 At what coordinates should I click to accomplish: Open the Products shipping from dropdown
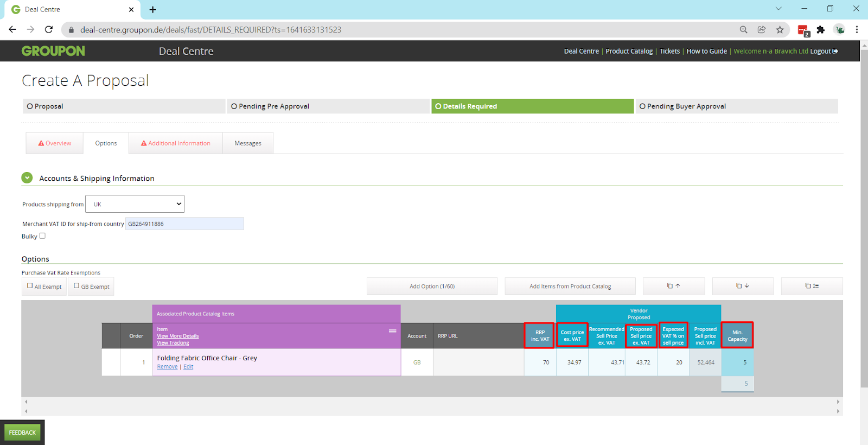click(x=135, y=204)
